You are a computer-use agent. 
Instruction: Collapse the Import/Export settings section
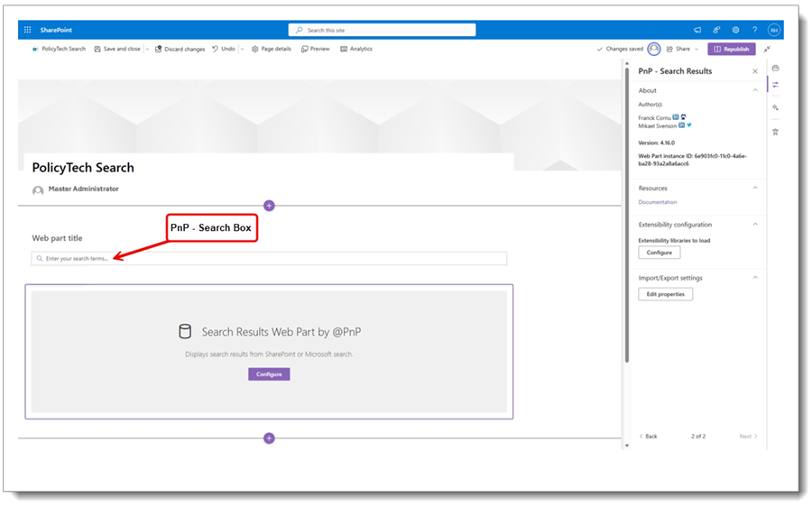click(755, 278)
